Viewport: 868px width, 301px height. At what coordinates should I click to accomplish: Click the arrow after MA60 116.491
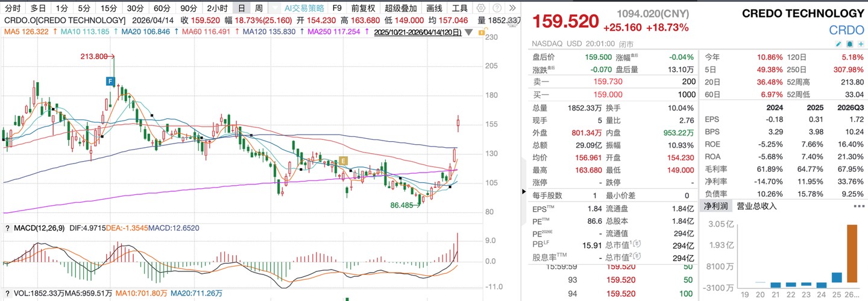pos(236,32)
